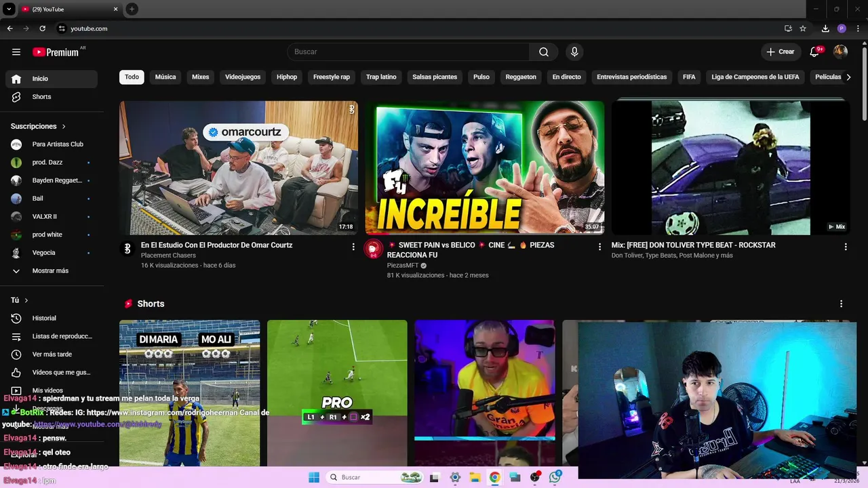Play the Don Toliver type beat mix thumbnail
The width and height of the screenshot is (868, 488).
[x=730, y=168]
